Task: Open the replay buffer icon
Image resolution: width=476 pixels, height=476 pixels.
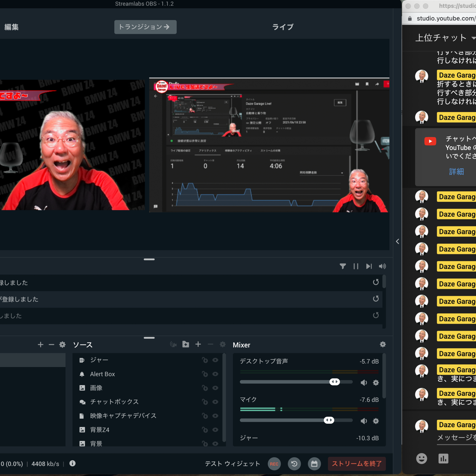Action: point(294,464)
